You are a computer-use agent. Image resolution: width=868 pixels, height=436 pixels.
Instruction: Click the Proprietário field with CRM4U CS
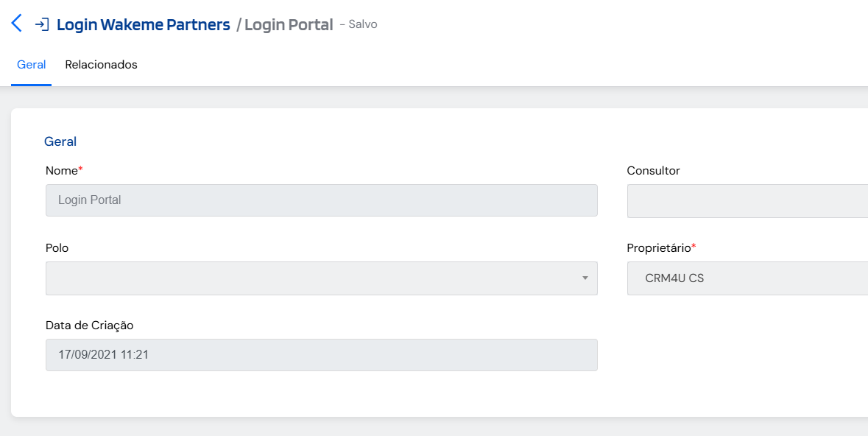[747, 278]
